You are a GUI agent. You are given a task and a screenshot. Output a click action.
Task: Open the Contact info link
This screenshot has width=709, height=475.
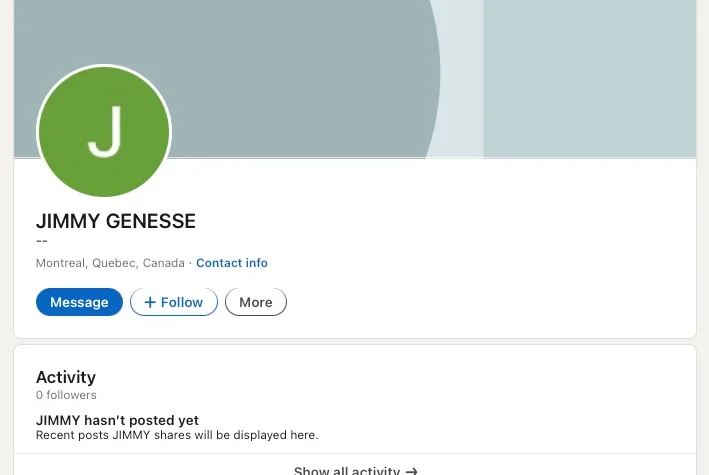pos(232,263)
